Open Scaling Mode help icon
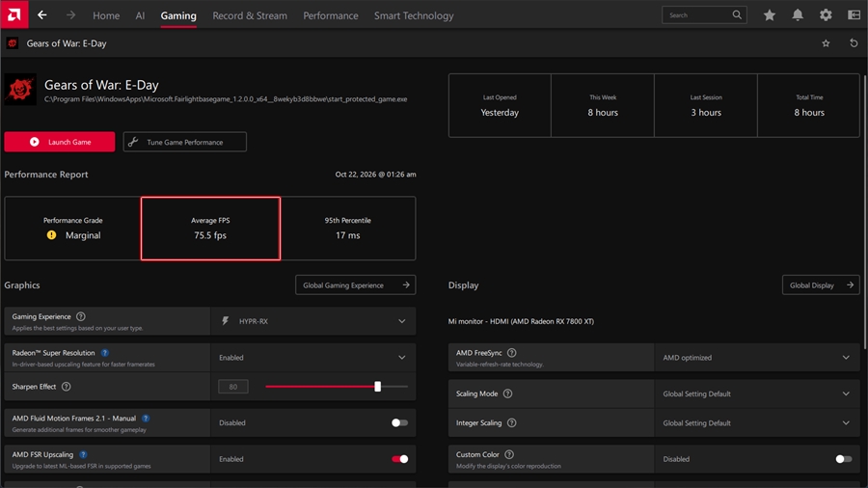The height and width of the screenshot is (488, 868). [x=507, y=393]
